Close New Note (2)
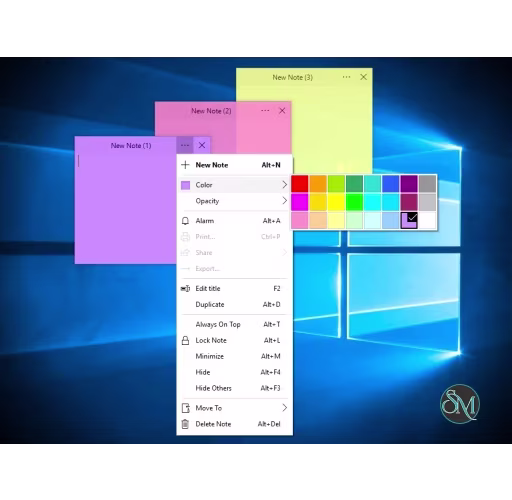The image size is (512, 500). 282,111
